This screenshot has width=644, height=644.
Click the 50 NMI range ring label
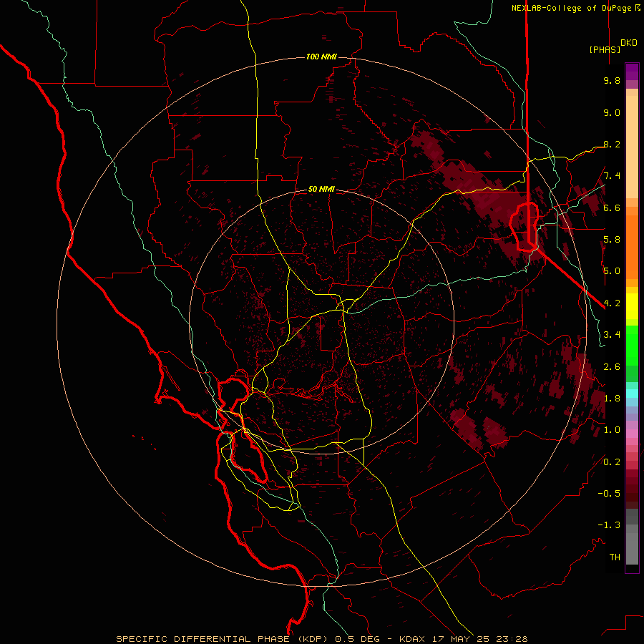click(321, 189)
